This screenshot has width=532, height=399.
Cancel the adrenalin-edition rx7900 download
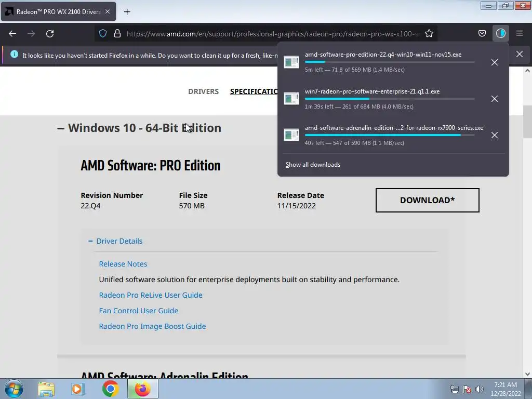pos(495,135)
